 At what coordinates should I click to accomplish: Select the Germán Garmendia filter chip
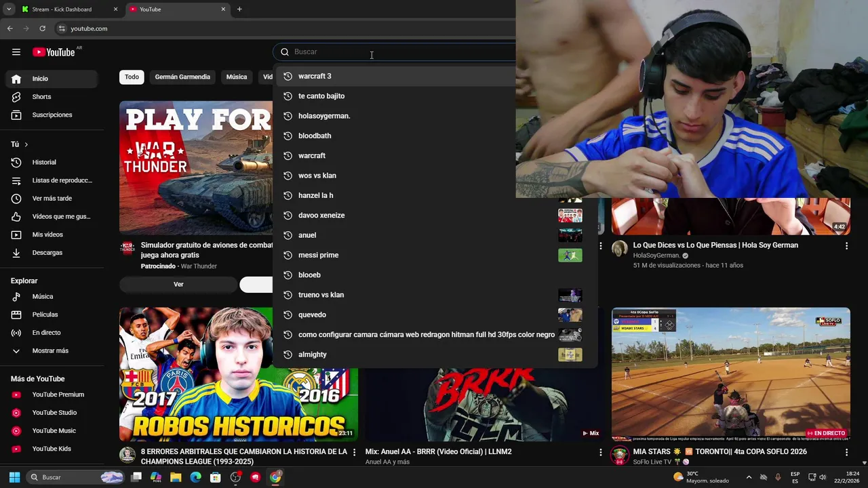coord(182,77)
